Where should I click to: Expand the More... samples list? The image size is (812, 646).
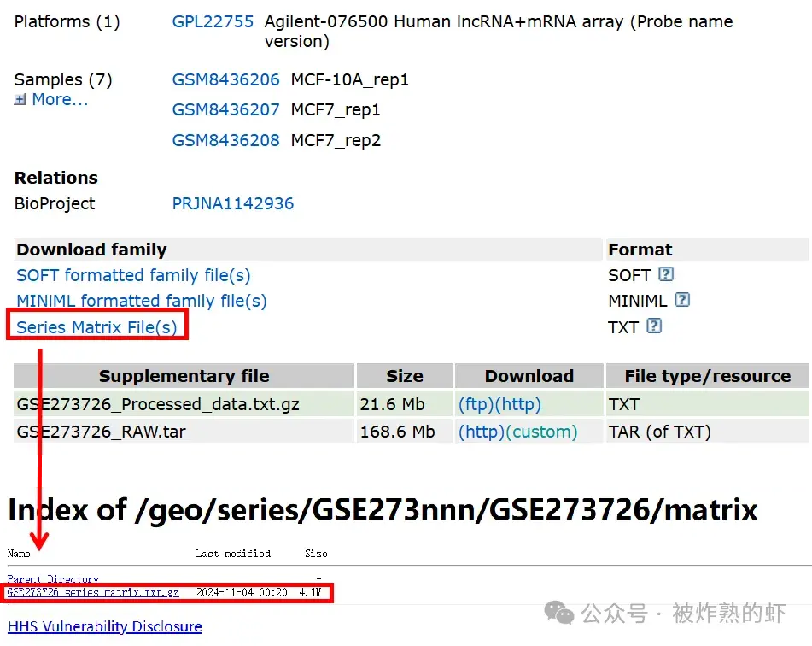click(x=53, y=99)
